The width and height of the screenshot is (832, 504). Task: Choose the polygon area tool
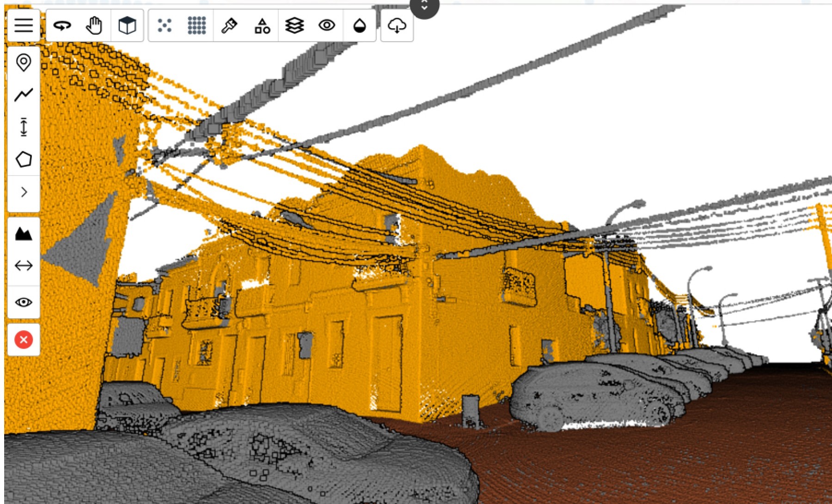coord(24,159)
